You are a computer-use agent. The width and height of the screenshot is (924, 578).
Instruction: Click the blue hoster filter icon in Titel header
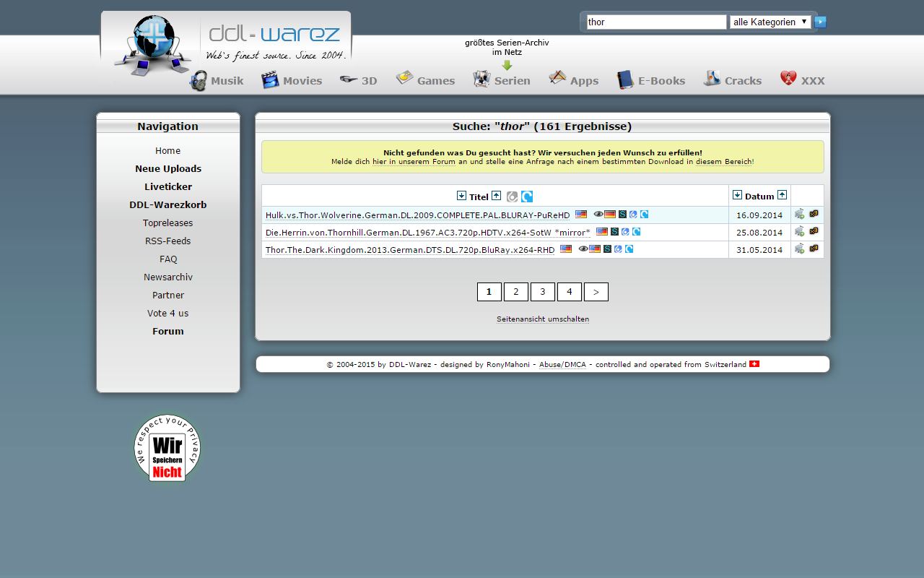coord(527,197)
